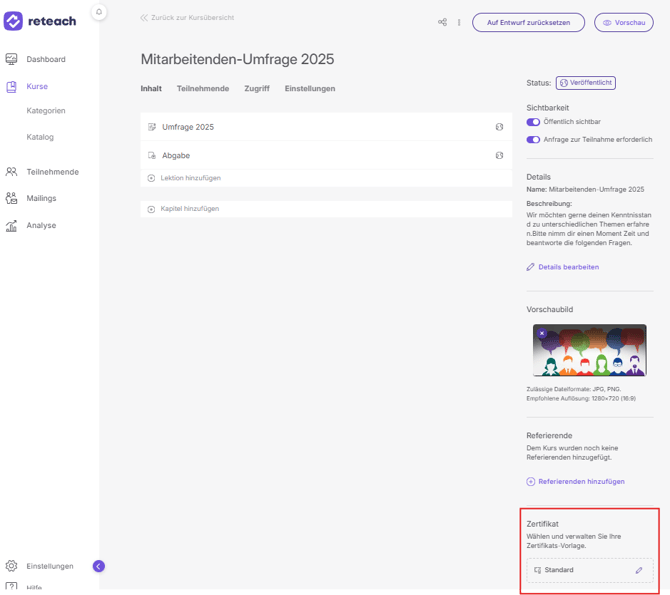Image resolution: width=670 pixels, height=595 pixels.
Task: Open Kategorien submenu item
Action: 46,111
